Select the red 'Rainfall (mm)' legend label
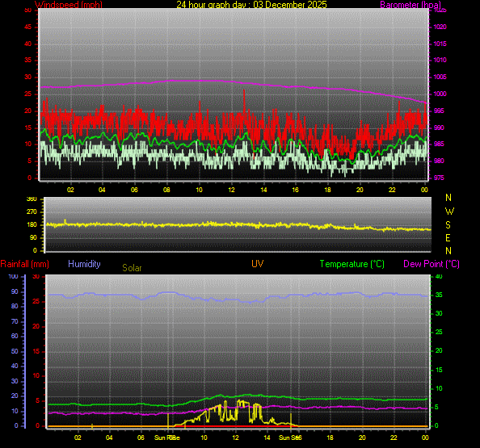Image resolution: width=480 pixels, height=448 pixels. pos(25,264)
